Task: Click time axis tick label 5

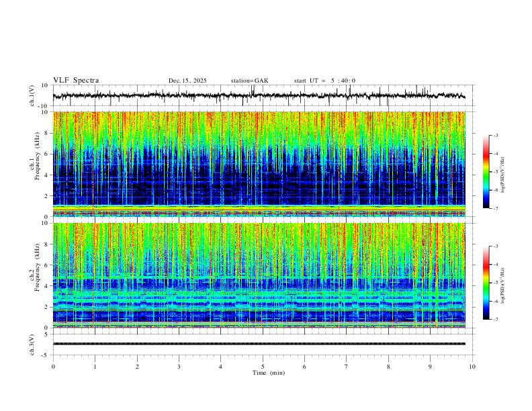Action: click(263, 367)
